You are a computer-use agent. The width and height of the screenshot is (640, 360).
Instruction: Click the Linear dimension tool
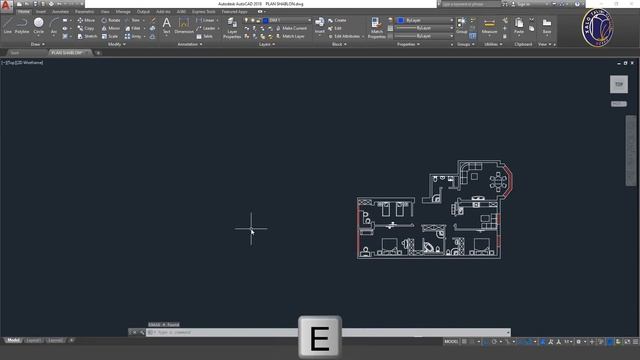[206, 20]
